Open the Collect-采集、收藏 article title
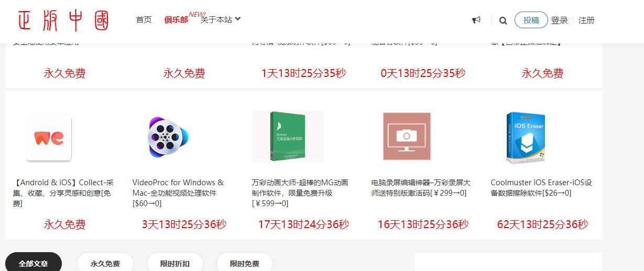 (63, 193)
